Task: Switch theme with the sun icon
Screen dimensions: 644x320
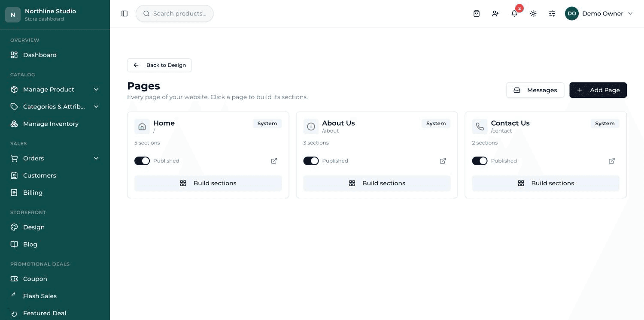Action: point(533,14)
